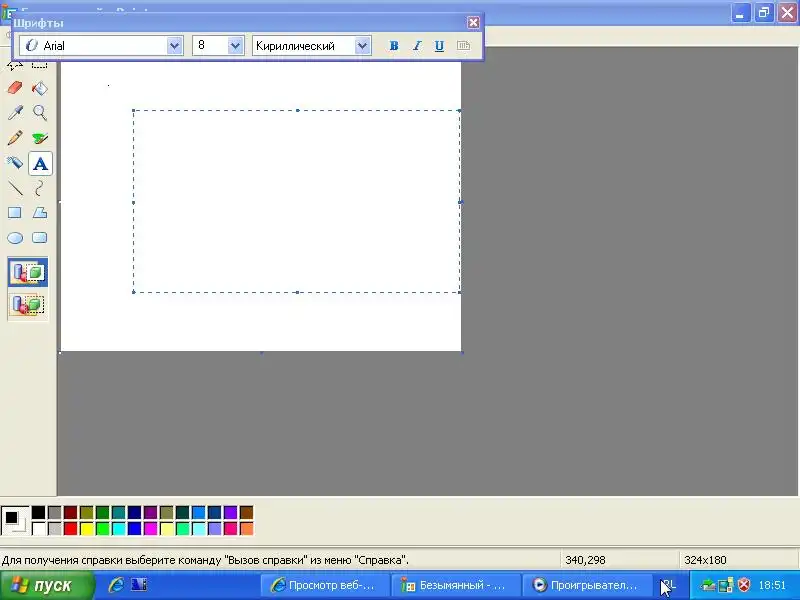Pick the dark red maroon swatch
This screenshot has width=800, height=600.
tap(70, 512)
